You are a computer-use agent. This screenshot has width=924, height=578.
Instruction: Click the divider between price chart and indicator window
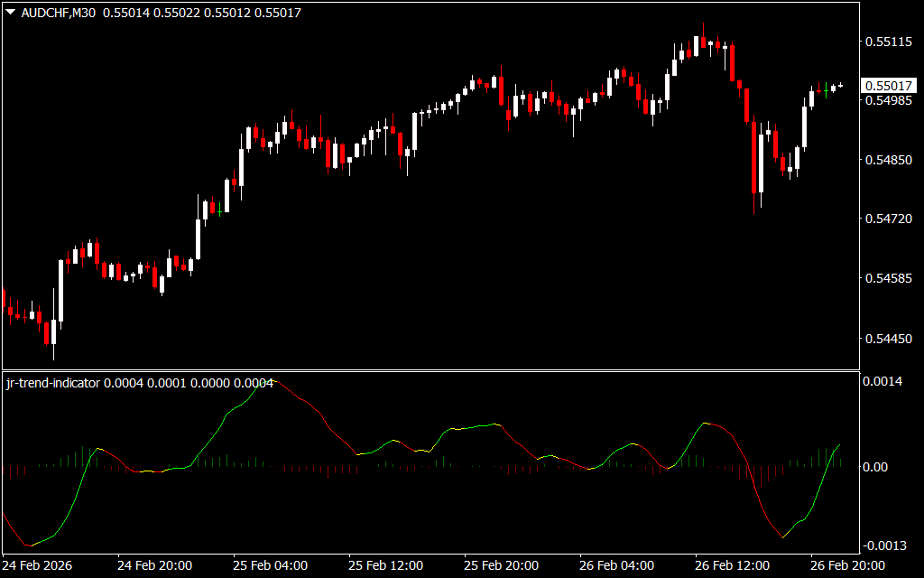(x=430, y=370)
